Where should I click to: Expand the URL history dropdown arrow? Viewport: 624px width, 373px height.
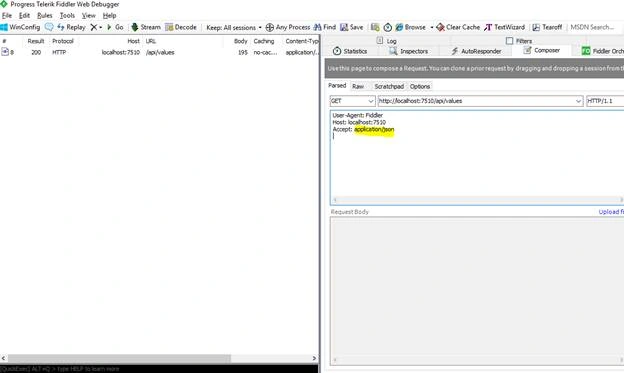click(578, 101)
